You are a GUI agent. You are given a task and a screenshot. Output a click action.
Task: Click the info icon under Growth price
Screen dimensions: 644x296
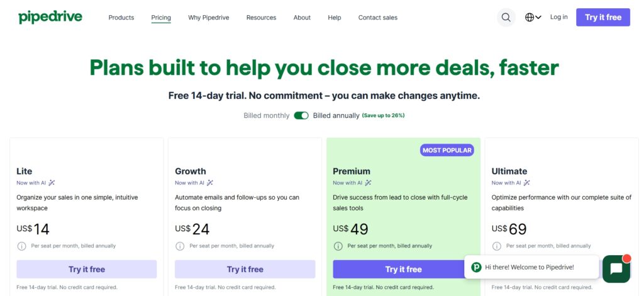tap(180, 246)
